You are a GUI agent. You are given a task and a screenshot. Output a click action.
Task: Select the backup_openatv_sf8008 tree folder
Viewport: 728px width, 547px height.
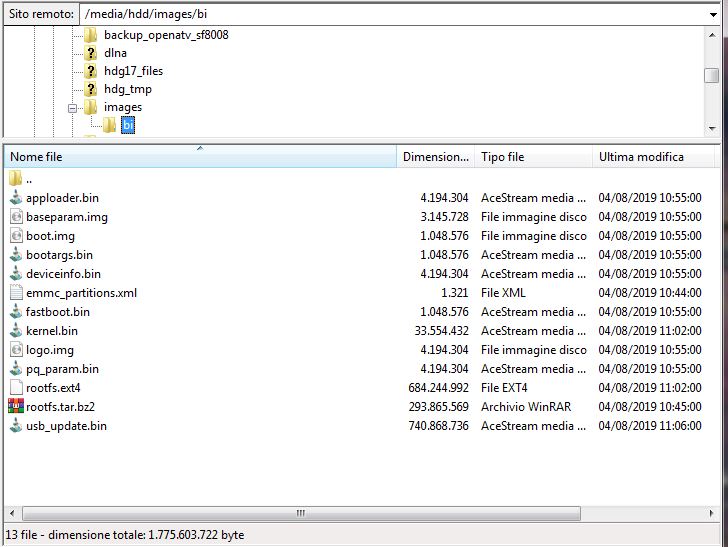[166, 35]
